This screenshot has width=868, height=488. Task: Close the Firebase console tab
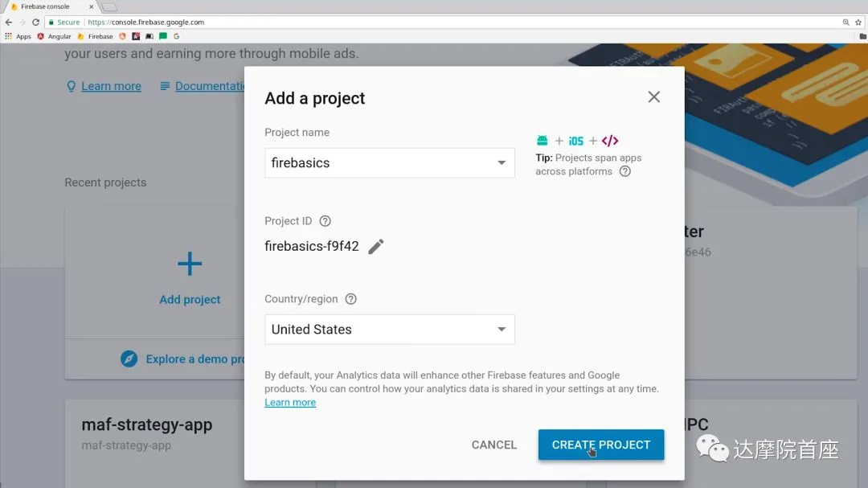(92, 6)
